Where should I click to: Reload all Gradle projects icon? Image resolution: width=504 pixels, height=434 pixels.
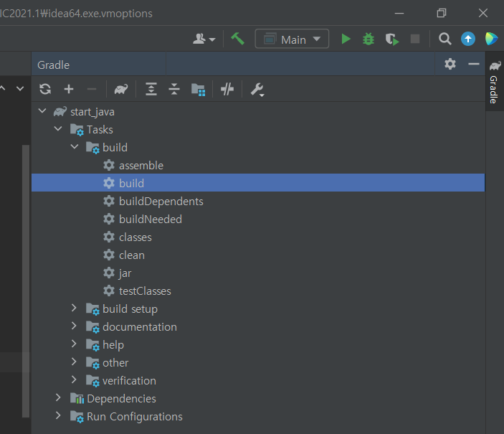coord(45,89)
